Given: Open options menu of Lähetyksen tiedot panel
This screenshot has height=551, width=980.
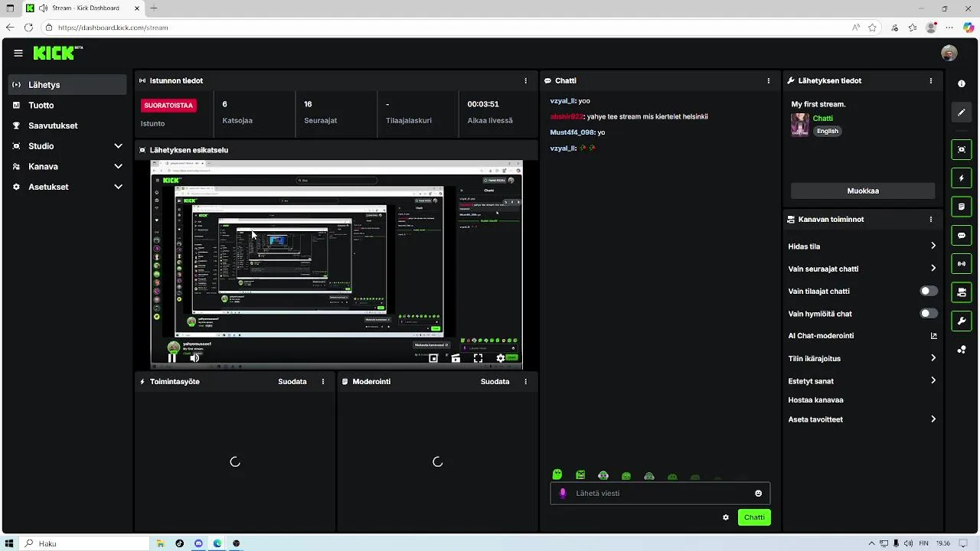Looking at the screenshot, I should (x=931, y=80).
